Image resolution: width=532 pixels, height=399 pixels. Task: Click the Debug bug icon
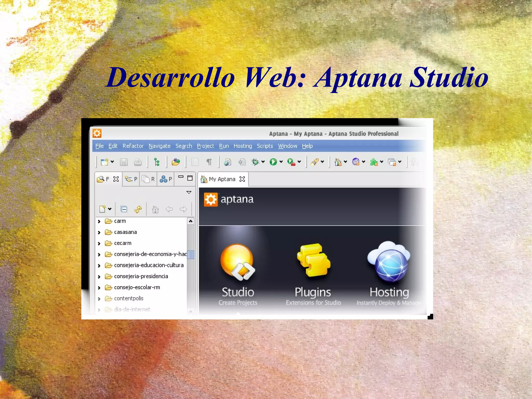point(255,162)
